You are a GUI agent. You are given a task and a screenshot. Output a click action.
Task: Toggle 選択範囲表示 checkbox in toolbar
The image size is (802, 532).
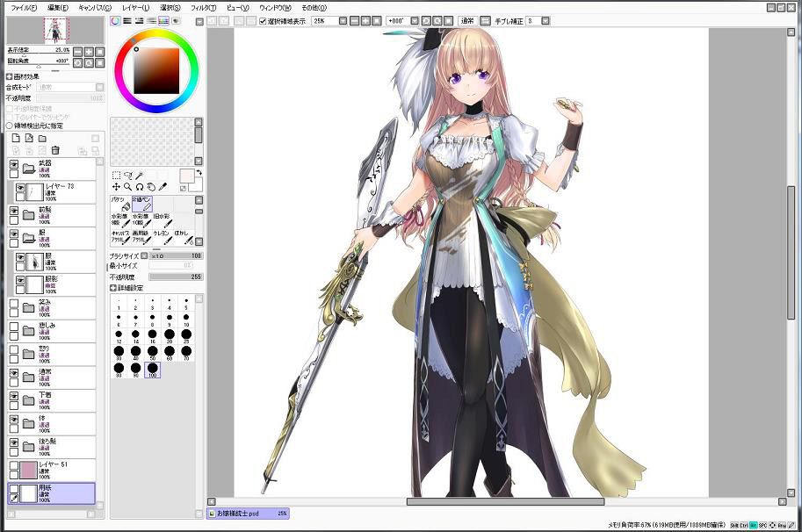(x=263, y=20)
